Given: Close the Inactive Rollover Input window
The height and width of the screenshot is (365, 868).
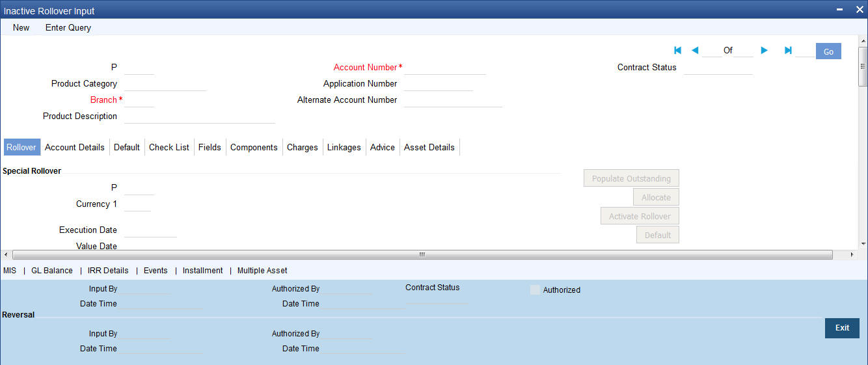Looking at the screenshot, I should click(859, 9).
